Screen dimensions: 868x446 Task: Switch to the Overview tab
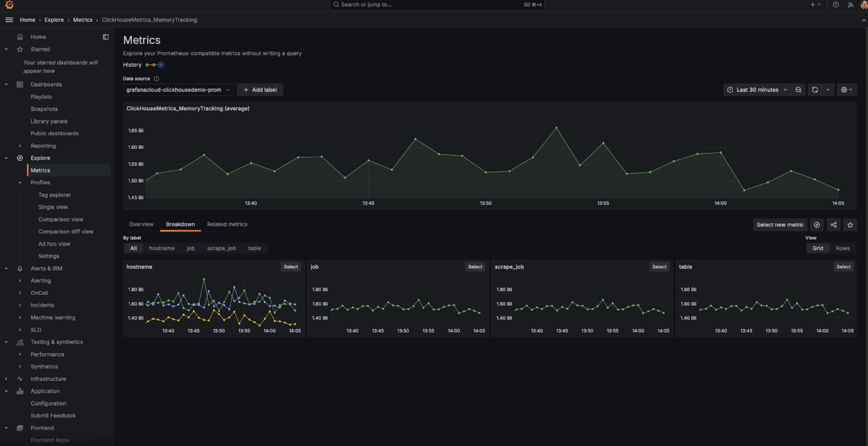click(141, 224)
